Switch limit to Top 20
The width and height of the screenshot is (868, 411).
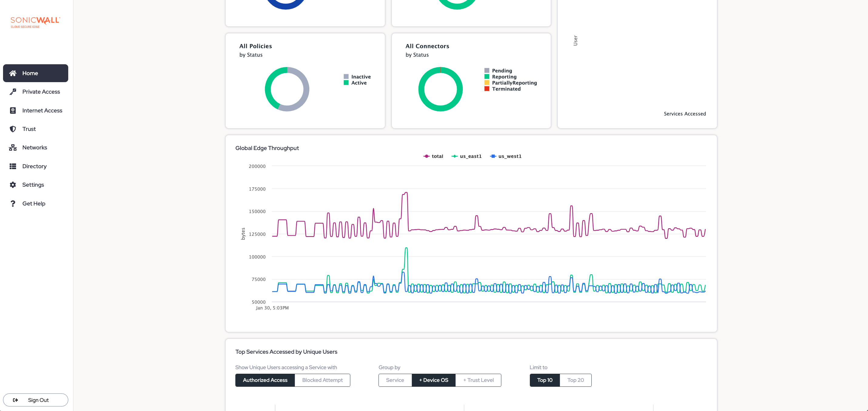pyautogui.click(x=575, y=380)
